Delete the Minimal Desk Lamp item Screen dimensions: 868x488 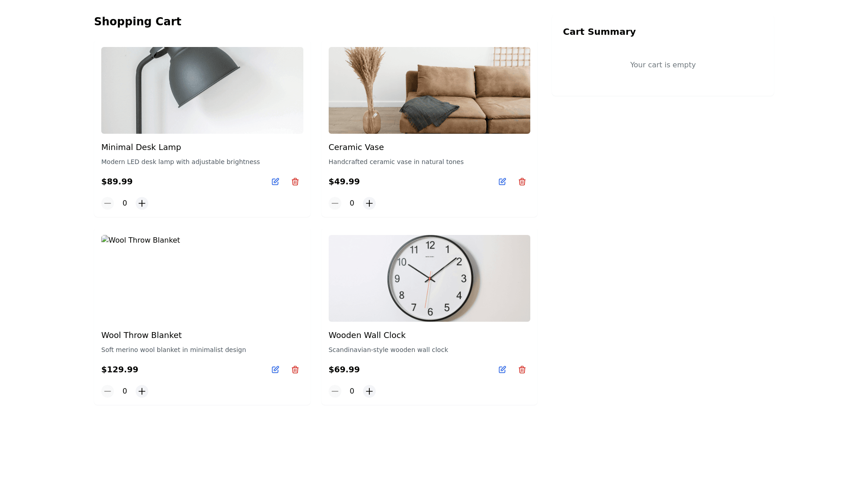pyautogui.click(x=295, y=182)
